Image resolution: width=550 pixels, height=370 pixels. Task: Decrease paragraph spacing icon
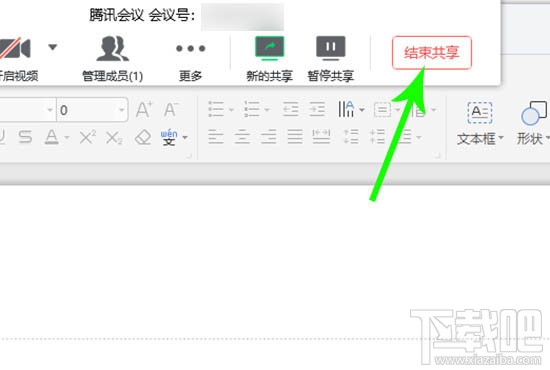tap(377, 137)
